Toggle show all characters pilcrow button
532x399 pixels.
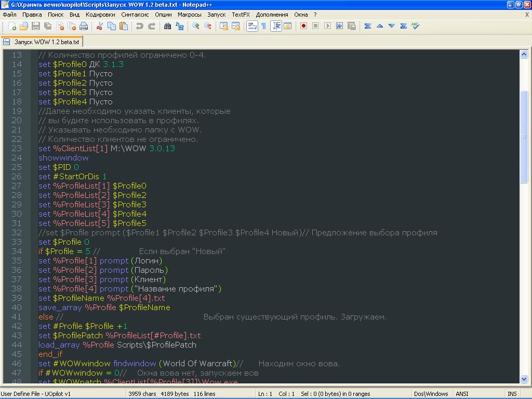click(x=264, y=26)
